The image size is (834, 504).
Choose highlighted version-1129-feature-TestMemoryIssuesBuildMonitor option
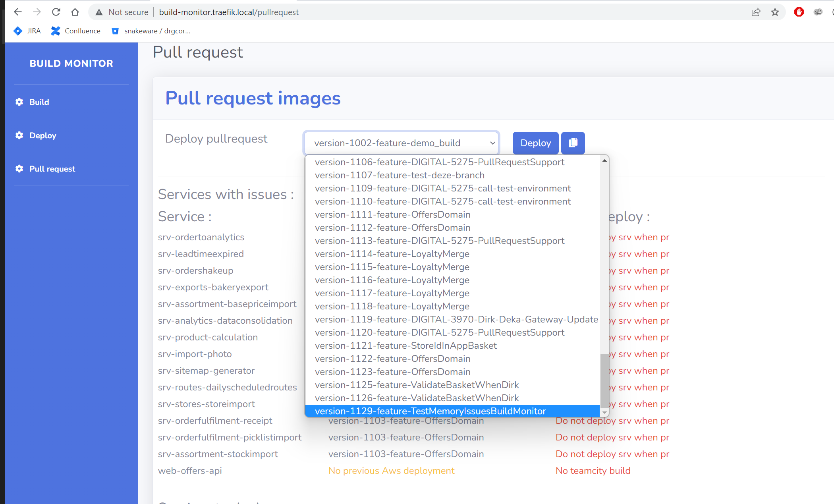[x=452, y=411]
